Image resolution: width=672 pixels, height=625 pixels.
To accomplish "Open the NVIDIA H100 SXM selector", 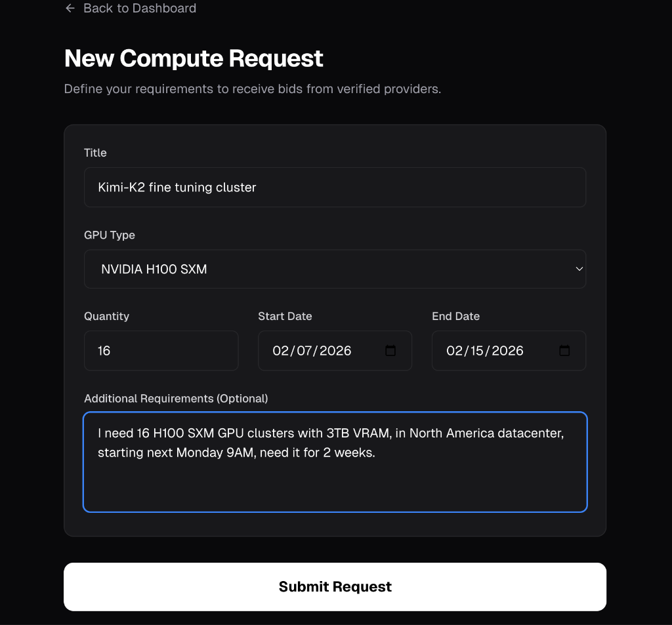I will [335, 269].
